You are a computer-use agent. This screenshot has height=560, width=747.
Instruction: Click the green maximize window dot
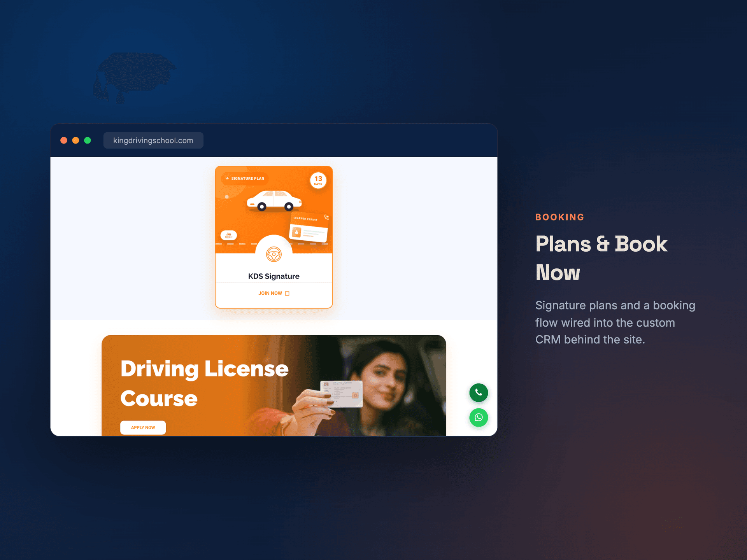[88, 140]
